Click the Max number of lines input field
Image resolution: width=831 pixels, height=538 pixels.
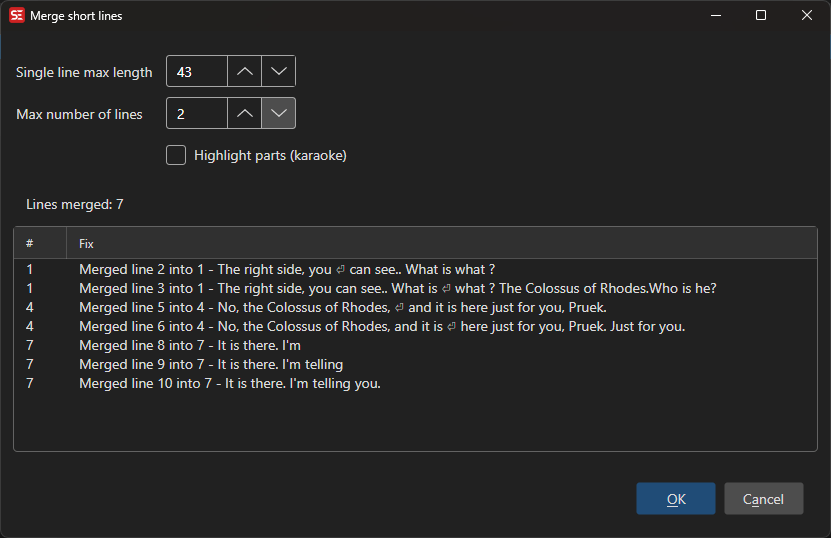(x=197, y=114)
